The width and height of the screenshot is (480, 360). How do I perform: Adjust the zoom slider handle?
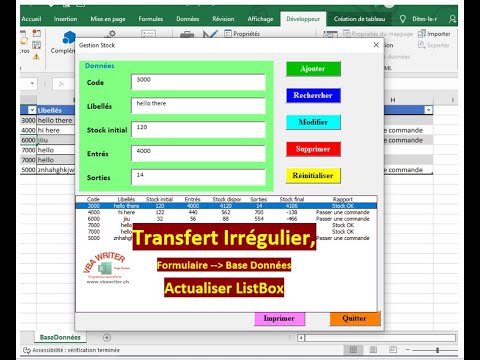point(437,350)
